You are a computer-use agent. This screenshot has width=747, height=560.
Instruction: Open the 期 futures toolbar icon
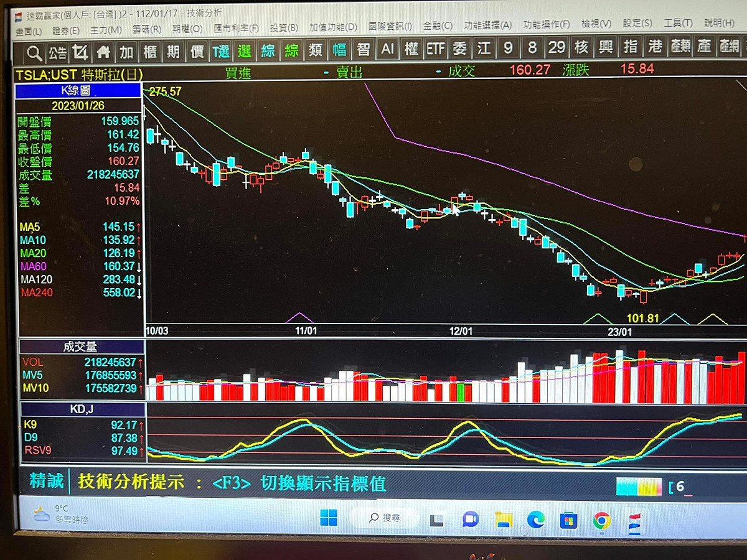click(173, 51)
